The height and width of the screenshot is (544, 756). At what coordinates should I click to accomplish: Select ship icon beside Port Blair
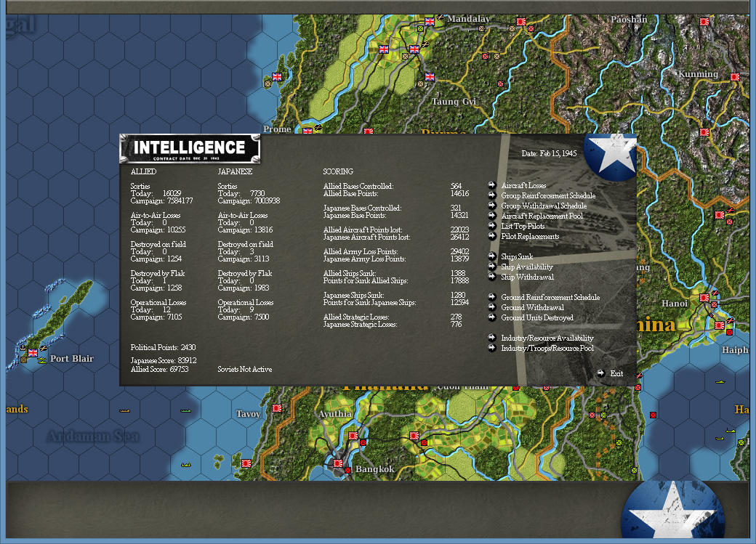42,360
